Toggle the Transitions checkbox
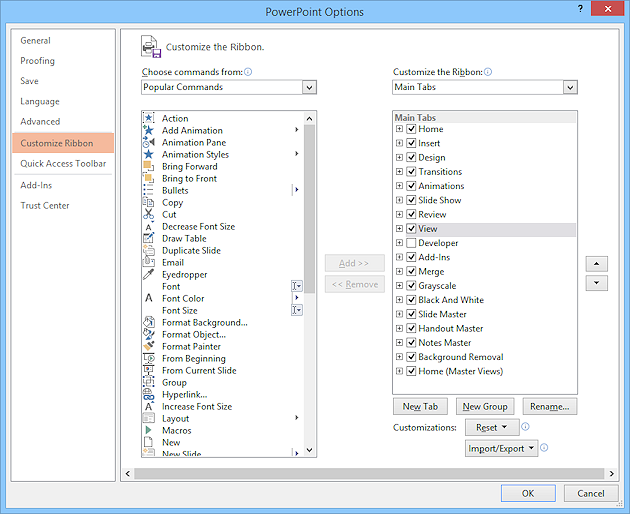This screenshot has height=514, width=630. (x=411, y=172)
